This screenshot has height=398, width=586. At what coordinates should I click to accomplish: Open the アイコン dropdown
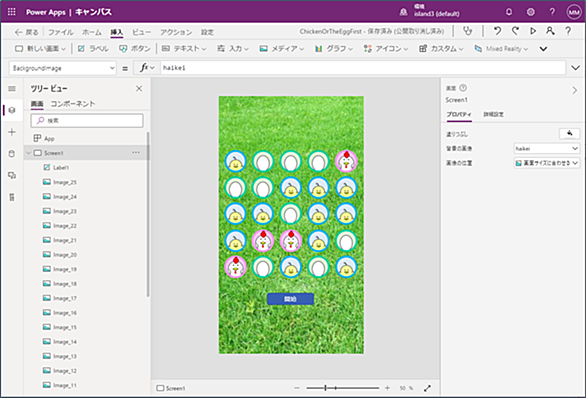point(386,49)
